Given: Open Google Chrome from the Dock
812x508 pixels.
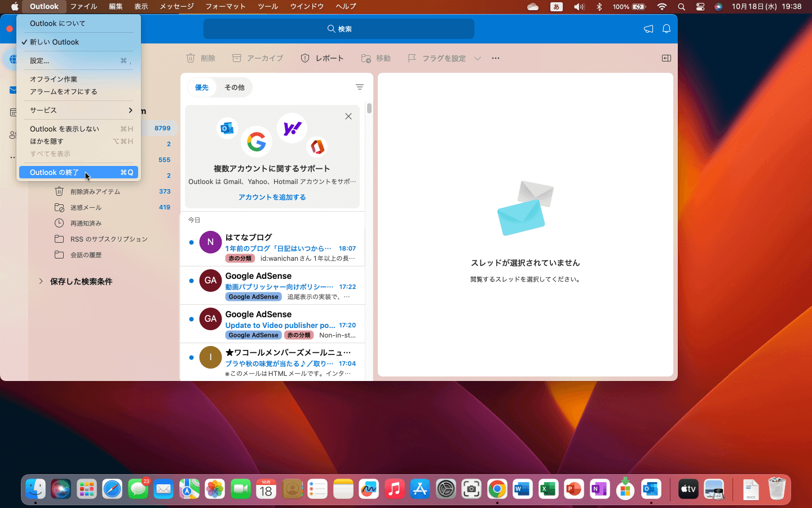Looking at the screenshot, I should click(x=497, y=489).
